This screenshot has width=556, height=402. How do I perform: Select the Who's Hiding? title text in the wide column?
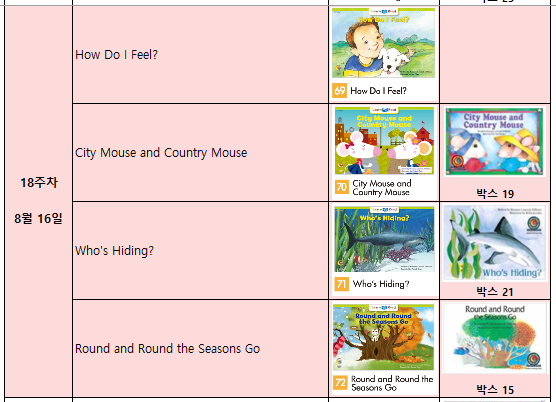[115, 251]
